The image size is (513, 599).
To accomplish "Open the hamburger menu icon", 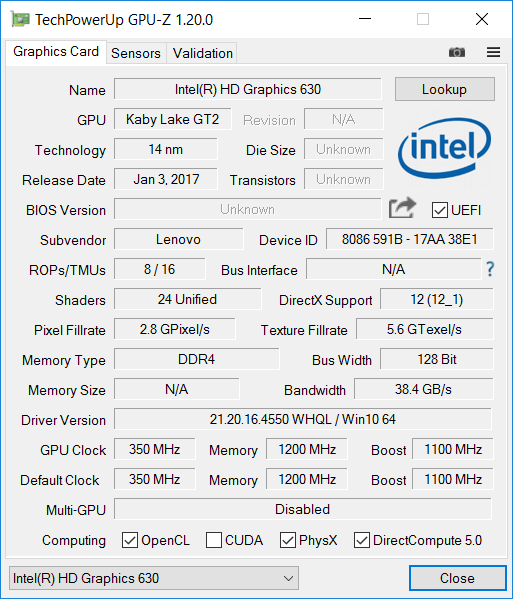I will tap(493, 52).
